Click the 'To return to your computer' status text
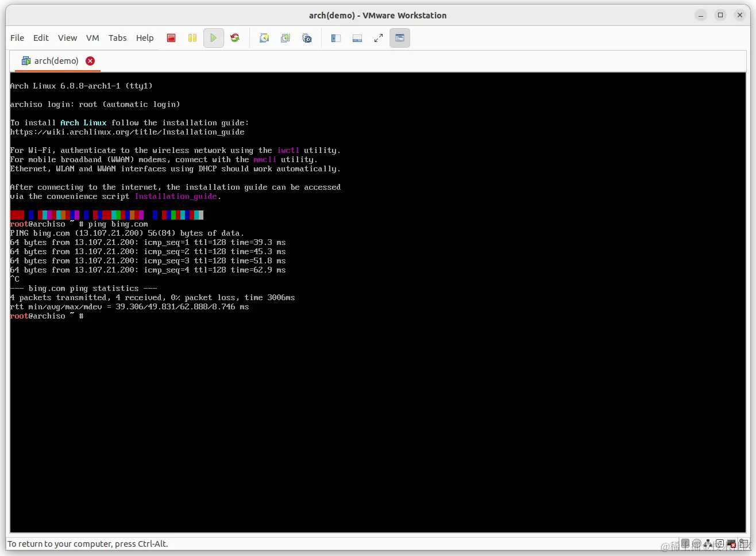 click(x=88, y=544)
